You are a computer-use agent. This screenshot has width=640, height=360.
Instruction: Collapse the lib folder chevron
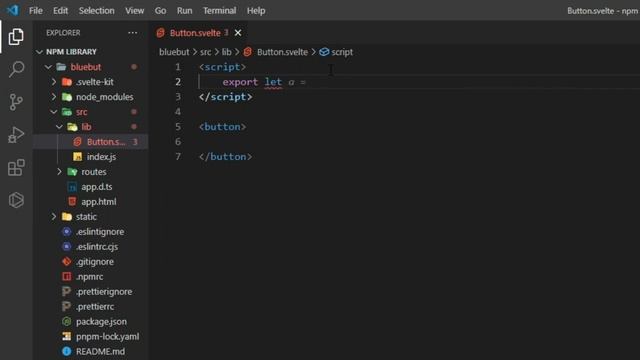(59, 127)
